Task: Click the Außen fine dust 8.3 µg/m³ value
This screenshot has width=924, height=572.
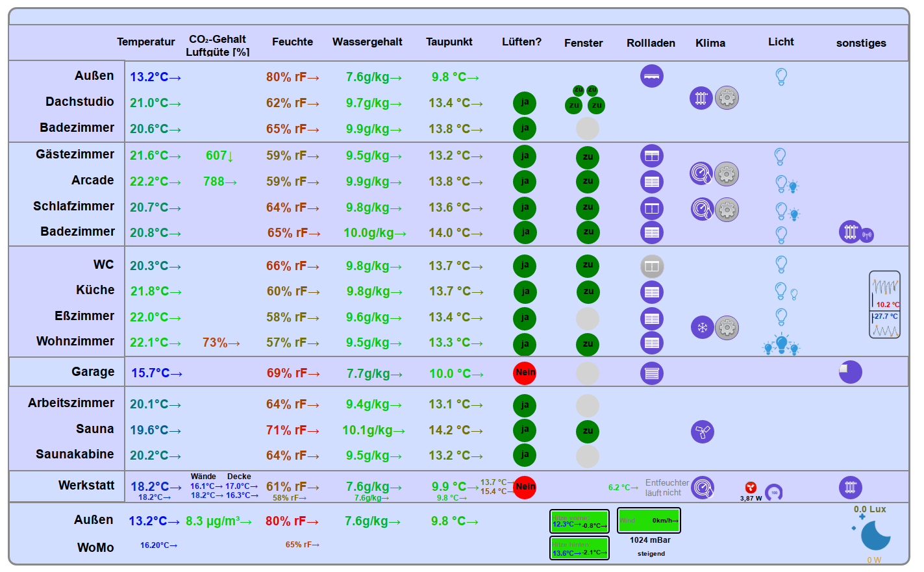Action: [219, 521]
